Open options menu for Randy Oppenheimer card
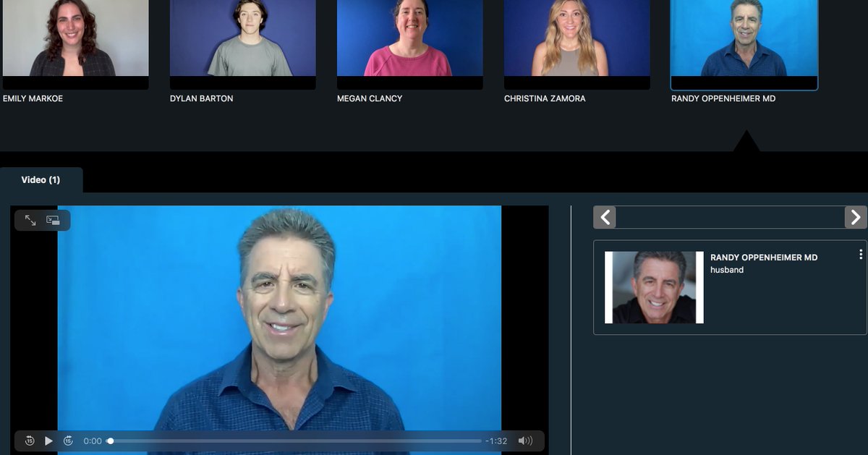The width and height of the screenshot is (868, 455). click(861, 254)
